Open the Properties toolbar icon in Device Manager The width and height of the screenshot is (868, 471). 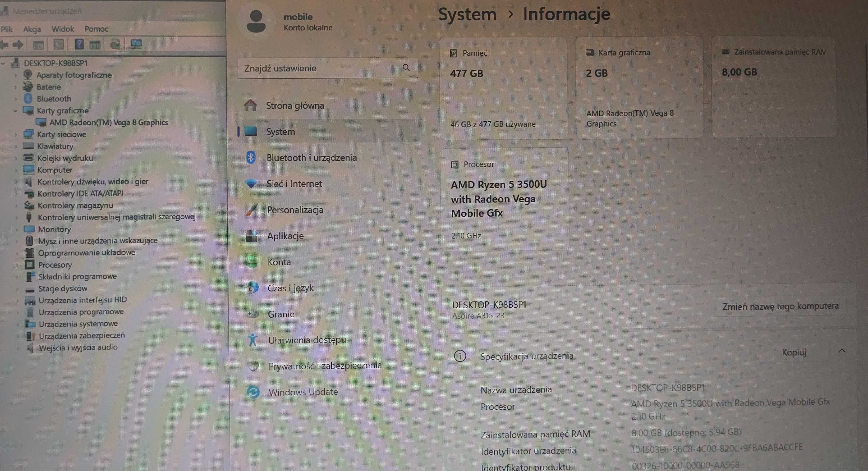[x=59, y=44]
